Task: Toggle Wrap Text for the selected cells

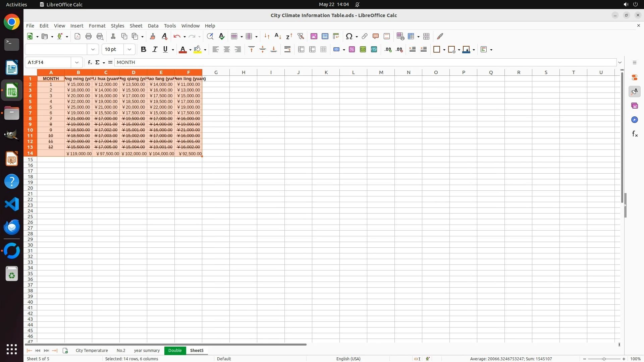Action: pos(287,50)
